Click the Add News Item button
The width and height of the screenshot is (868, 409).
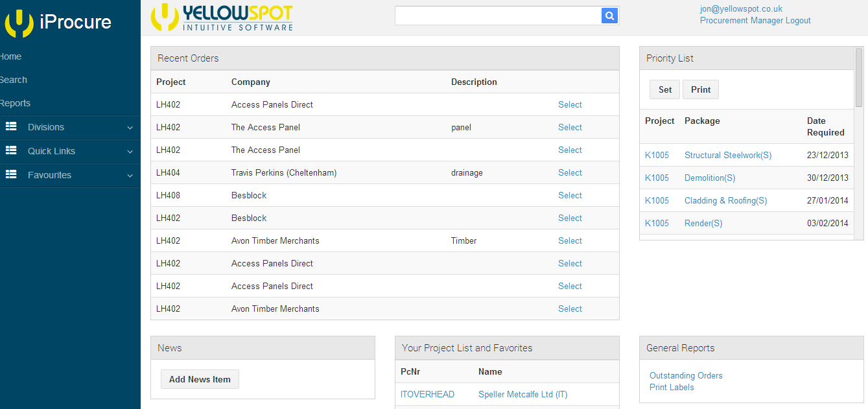[200, 379]
